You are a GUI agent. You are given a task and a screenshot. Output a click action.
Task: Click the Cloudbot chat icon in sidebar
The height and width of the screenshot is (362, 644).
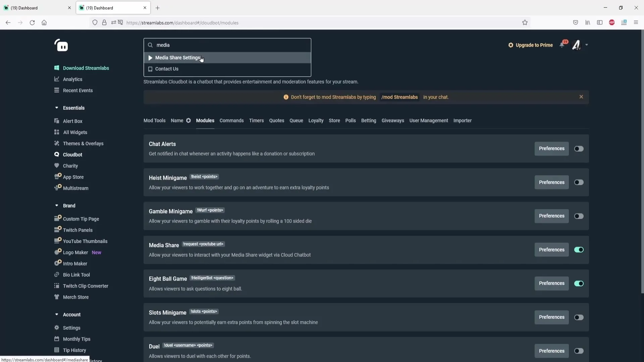click(x=57, y=154)
